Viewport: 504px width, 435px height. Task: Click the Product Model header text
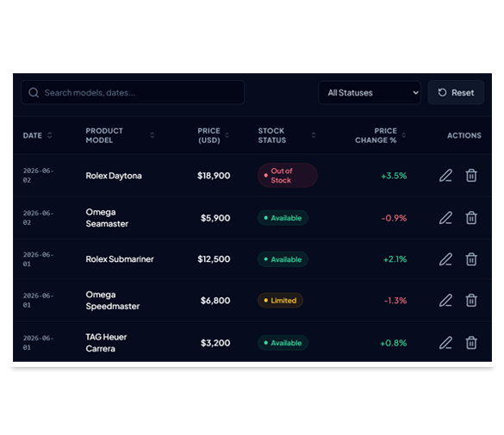tap(104, 135)
